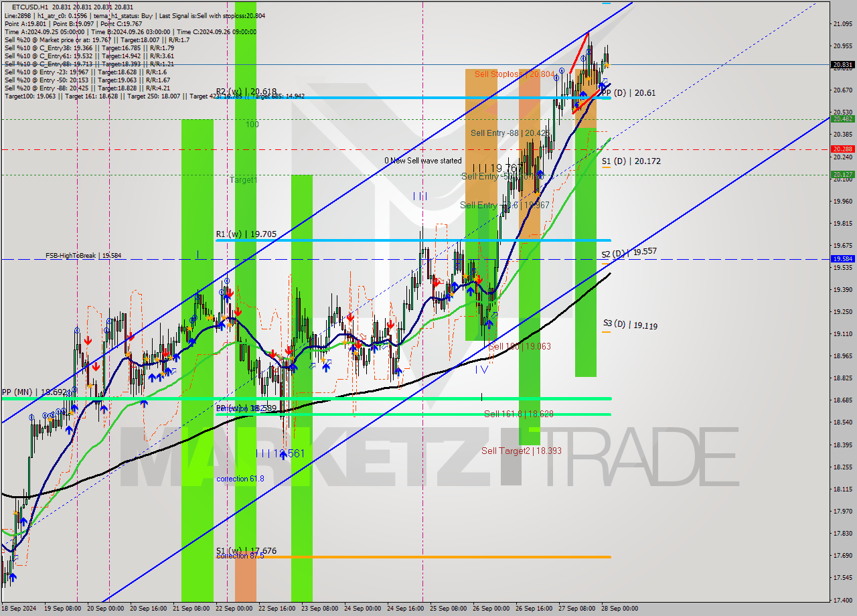Select the S2 (D) | 19.557 label
The image size is (857, 616).
click(629, 253)
